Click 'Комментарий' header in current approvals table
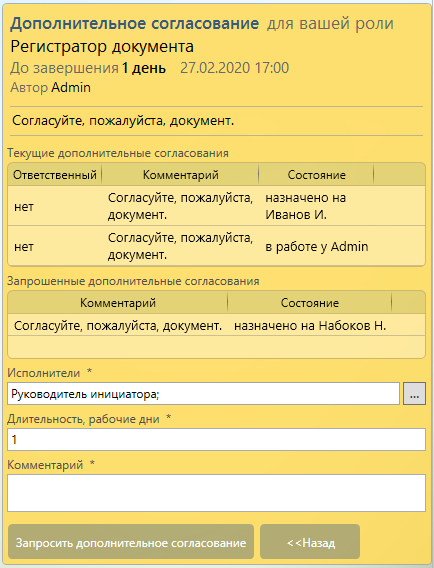 pyautogui.click(x=180, y=175)
